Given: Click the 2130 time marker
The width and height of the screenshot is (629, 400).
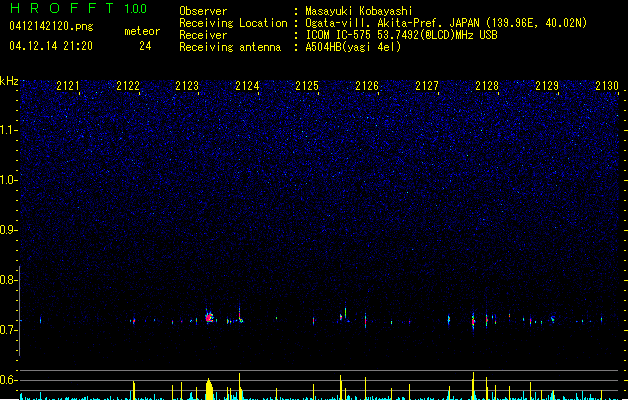Looking at the screenshot, I should [x=607, y=86].
